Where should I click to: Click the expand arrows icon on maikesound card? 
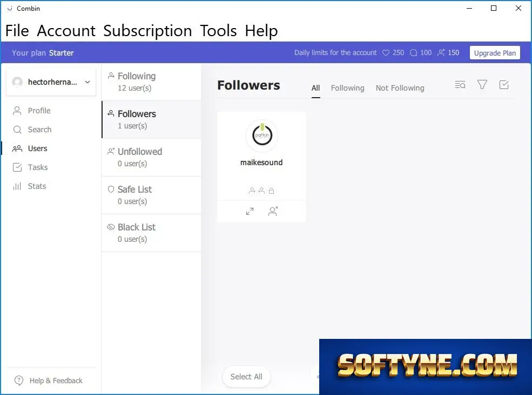(x=250, y=211)
